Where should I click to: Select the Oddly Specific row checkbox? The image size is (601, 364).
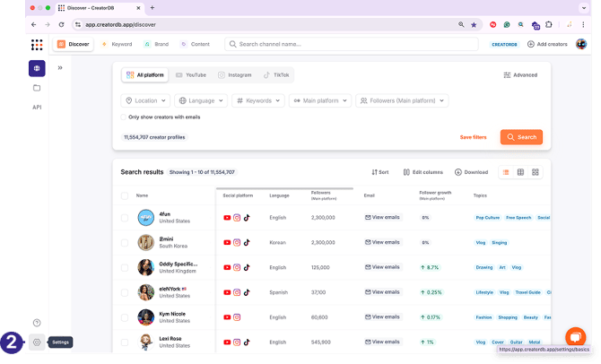click(125, 268)
